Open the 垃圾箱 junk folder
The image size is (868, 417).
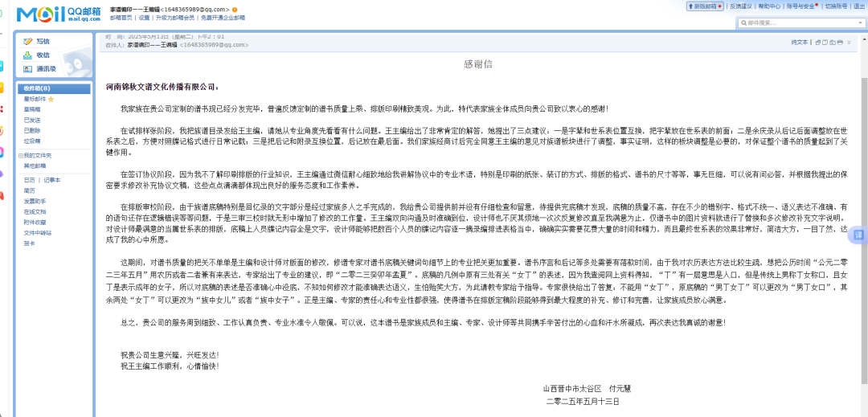pos(32,141)
